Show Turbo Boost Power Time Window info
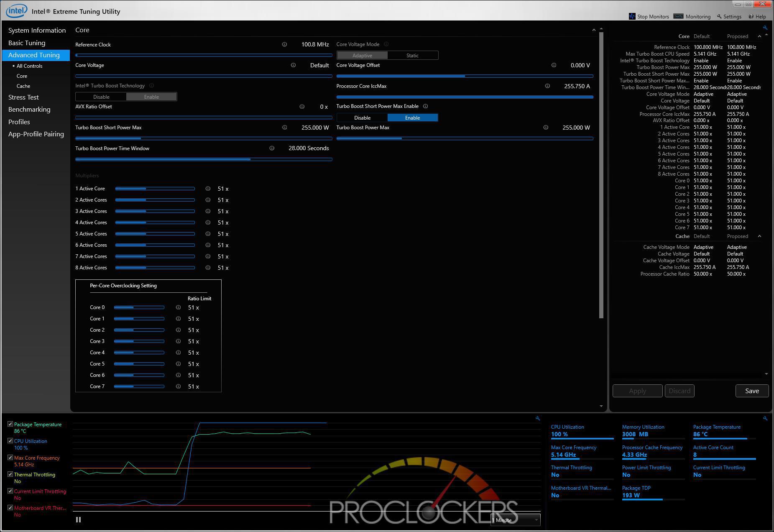The width and height of the screenshot is (774, 532). coord(272,148)
